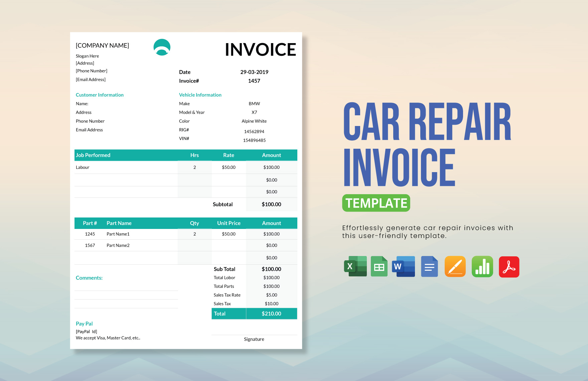Click the X7 model value
The image size is (588, 381).
tap(254, 112)
